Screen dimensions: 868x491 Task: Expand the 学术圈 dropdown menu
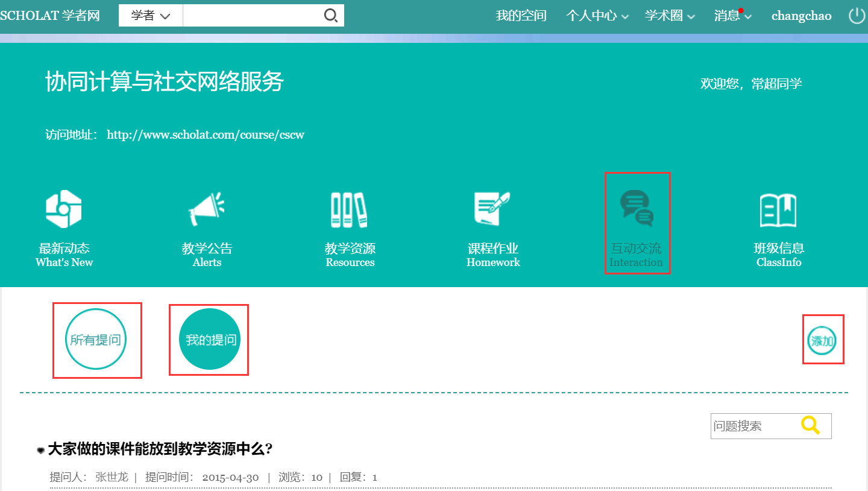670,16
